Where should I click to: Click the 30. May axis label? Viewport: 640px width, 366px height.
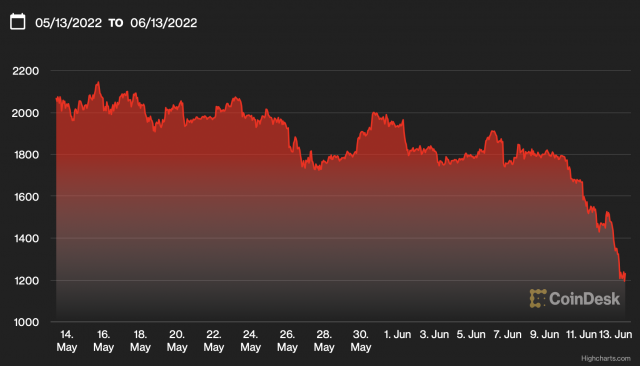point(360,341)
